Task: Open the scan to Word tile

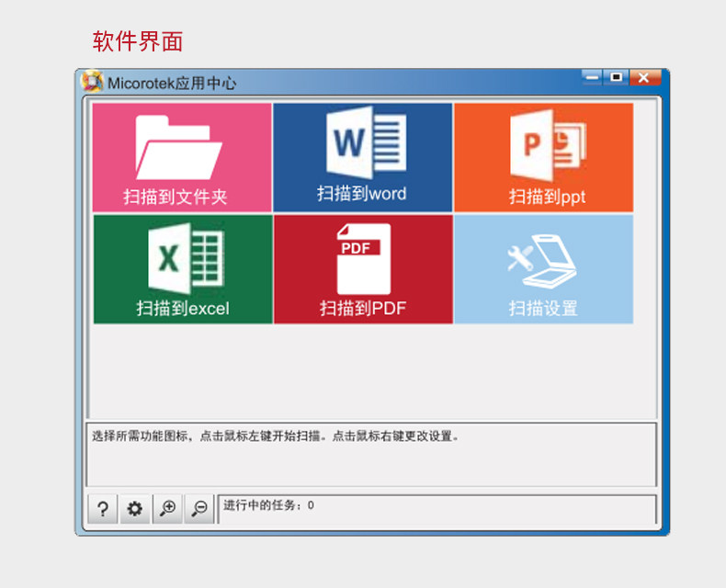Action: [x=362, y=157]
